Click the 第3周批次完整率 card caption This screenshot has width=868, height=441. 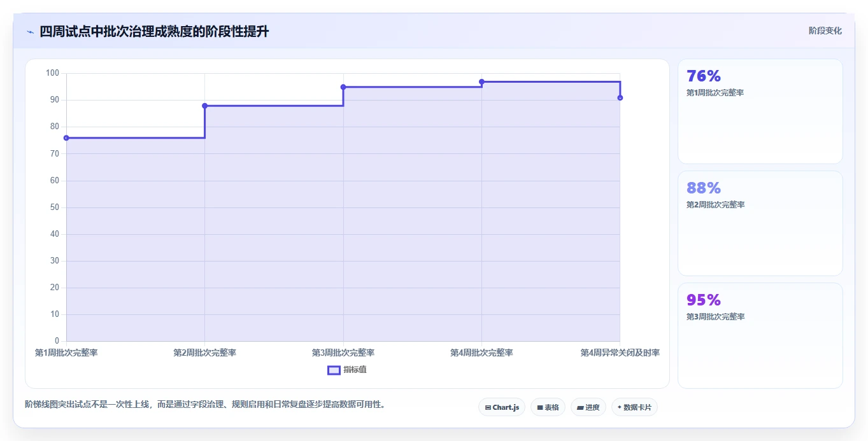click(x=715, y=317)
